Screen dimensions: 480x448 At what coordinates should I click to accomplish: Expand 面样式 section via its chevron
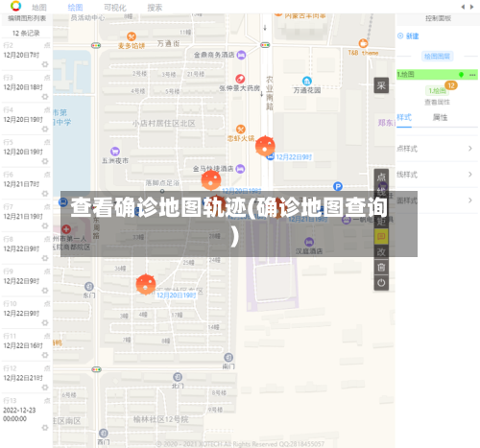click(470, 200)
